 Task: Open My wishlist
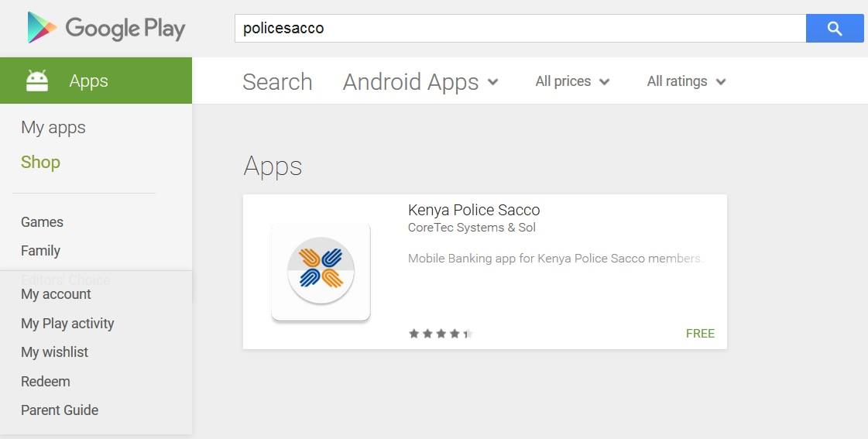tap(55, 352)
